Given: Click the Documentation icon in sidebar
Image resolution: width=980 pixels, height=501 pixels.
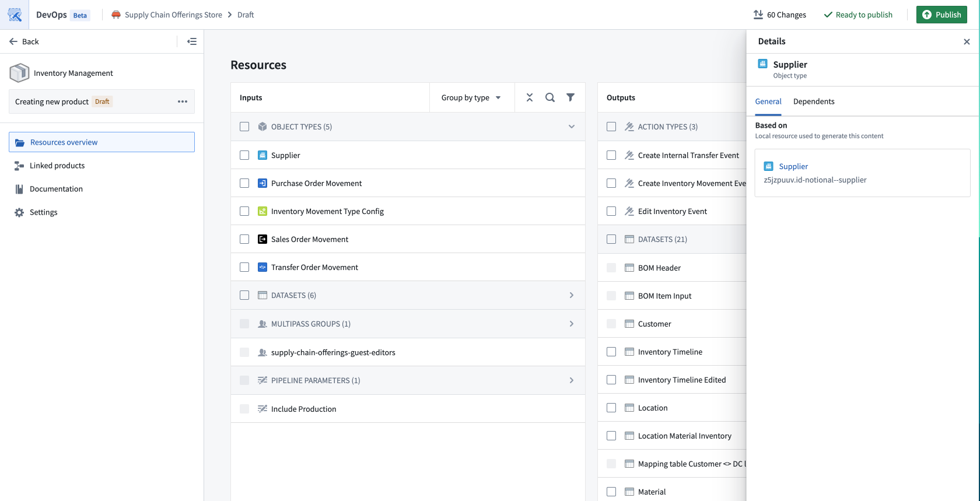Looking at the screenshot, I should pyautogui.click(x=19, y=189).
